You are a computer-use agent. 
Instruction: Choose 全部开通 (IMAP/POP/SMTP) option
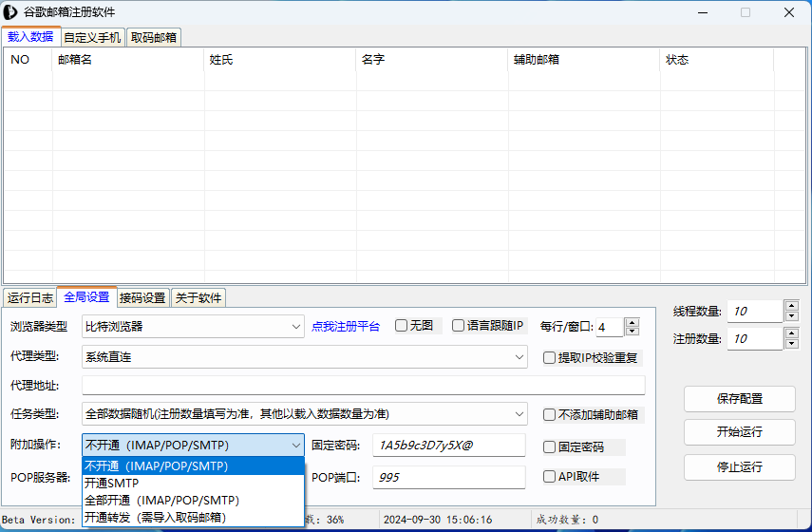[161, 500]
